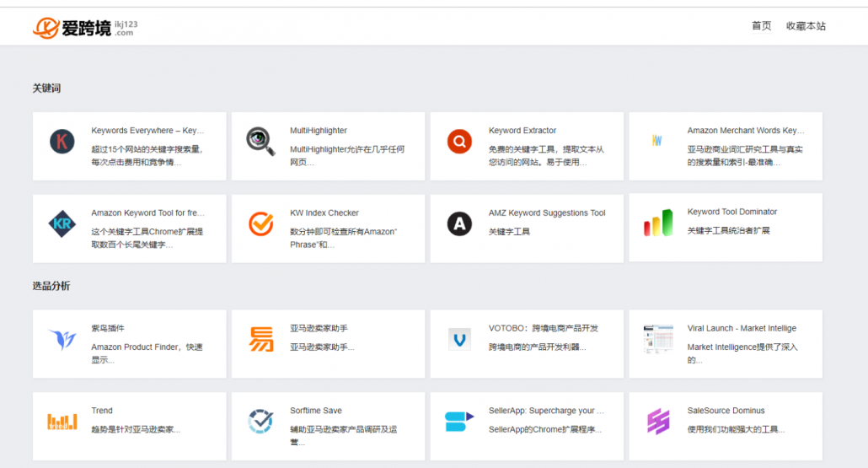Open the 亚马逊卖家助手 card title
The height and width of the screenshot is (468, 868).
coord(319,328)
